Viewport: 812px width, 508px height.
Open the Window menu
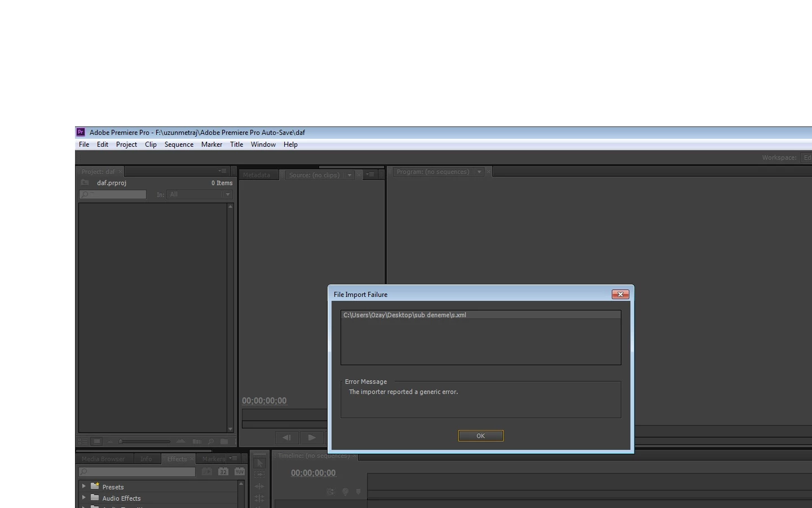tap(263, 144)
